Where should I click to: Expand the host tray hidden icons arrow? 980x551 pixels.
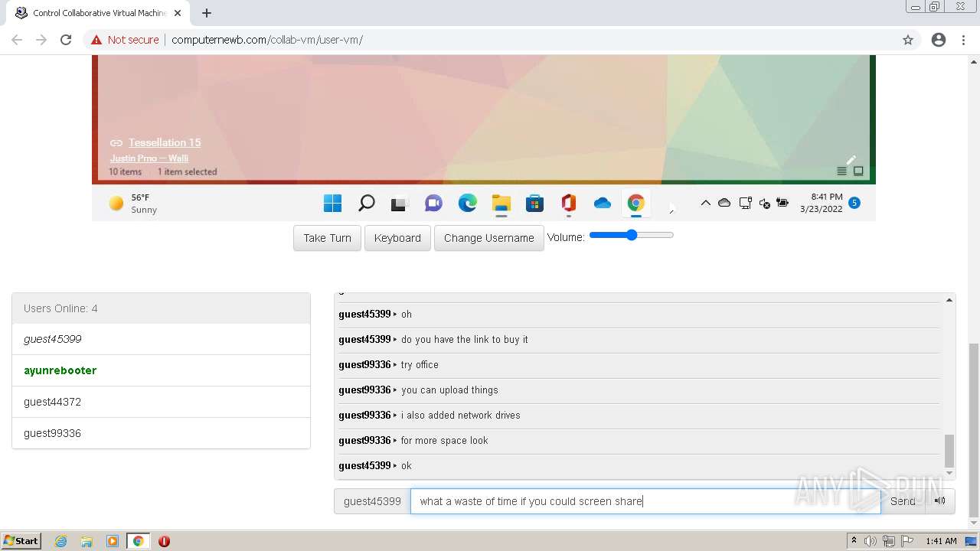tap(854, 541)
